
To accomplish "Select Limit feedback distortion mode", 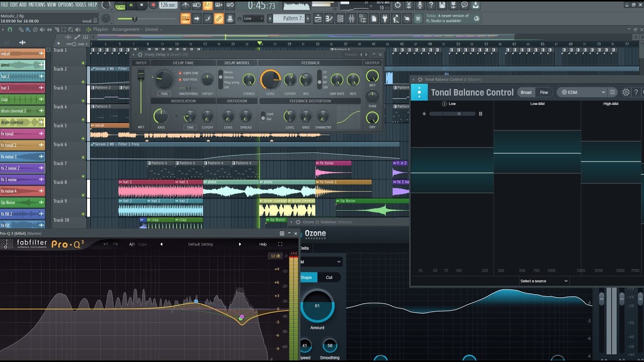I will 270,114.
